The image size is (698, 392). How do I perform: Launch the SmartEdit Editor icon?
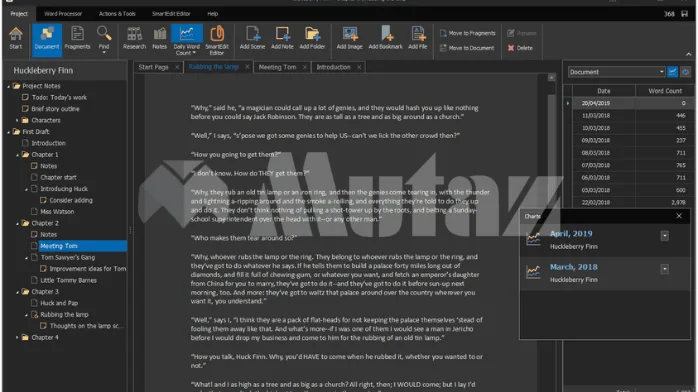217,40
